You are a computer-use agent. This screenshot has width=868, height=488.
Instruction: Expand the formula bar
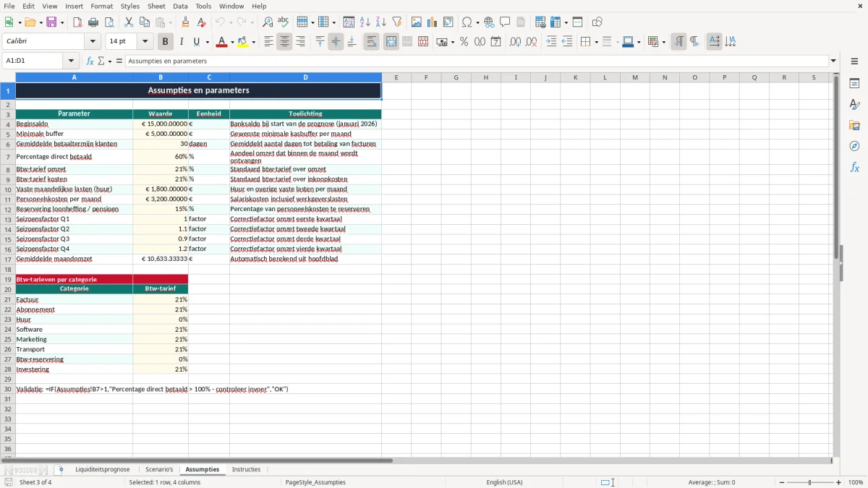[x=834, y=61]
